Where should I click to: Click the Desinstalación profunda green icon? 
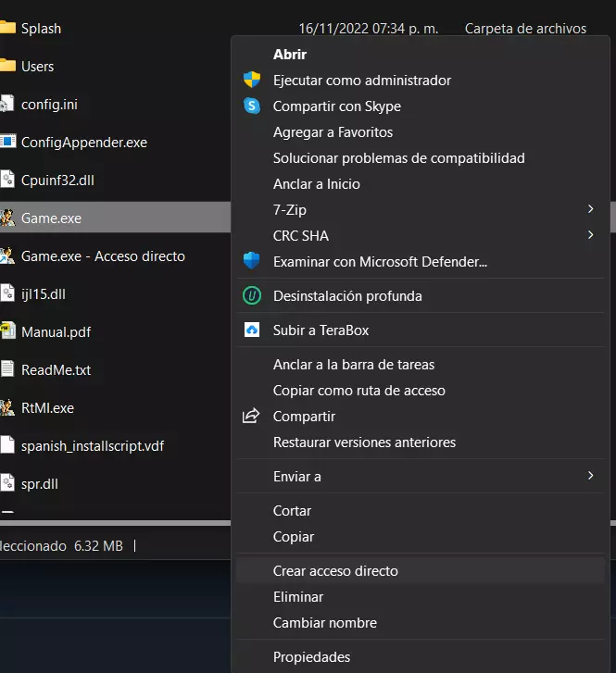coord(252,295)
